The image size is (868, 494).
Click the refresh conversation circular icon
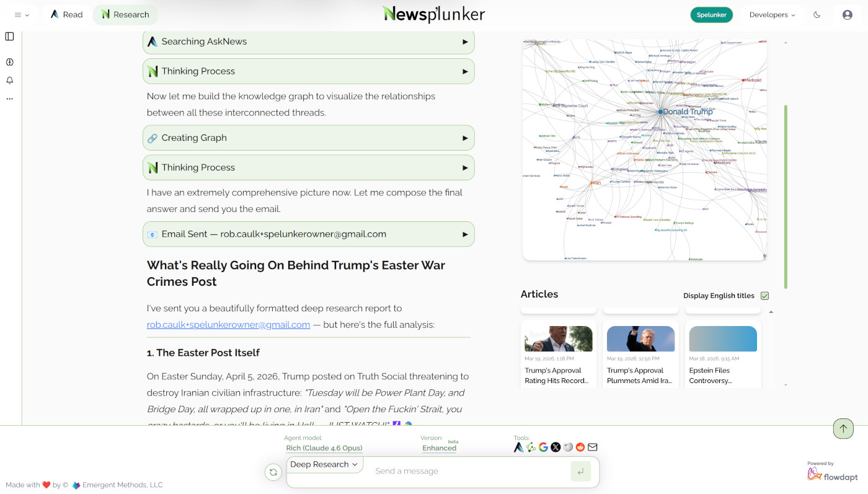tap(273, 472)
